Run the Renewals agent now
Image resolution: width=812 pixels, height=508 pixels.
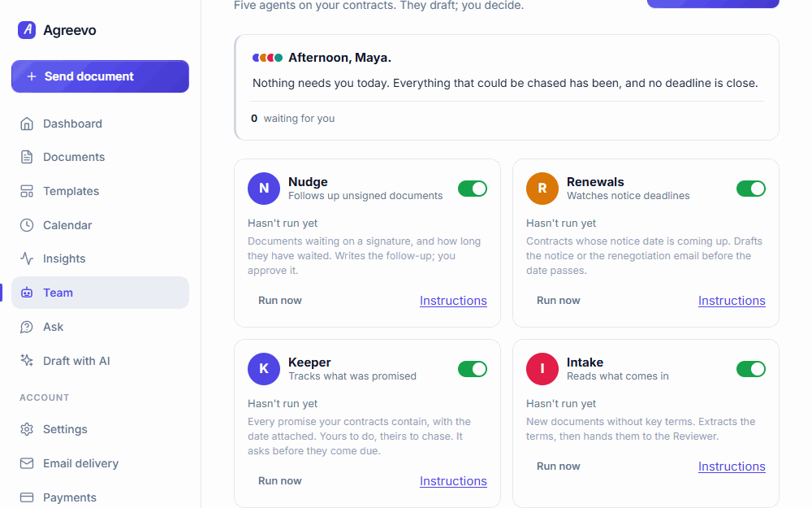pyautogui.click(x=559, y=301)
